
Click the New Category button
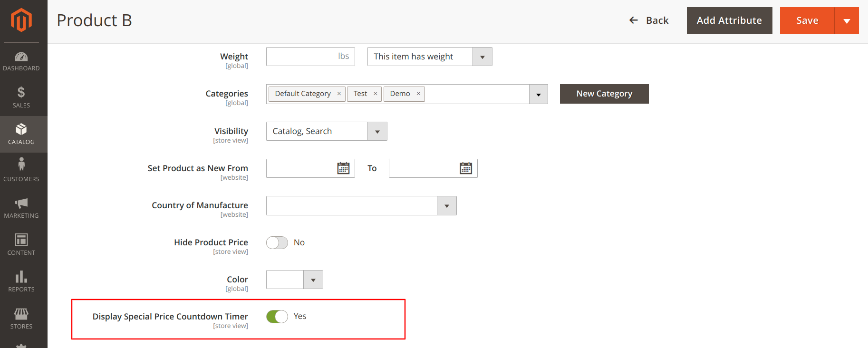click(x=604, y=94)
